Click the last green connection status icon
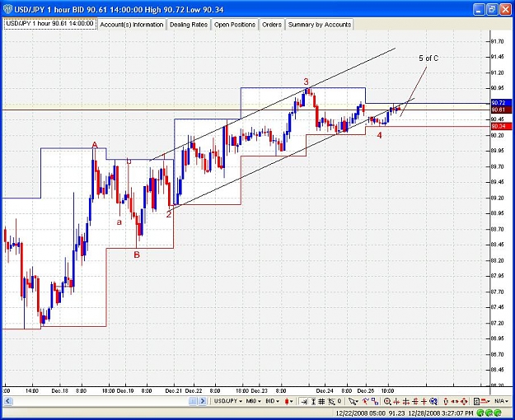515x420 pixels. pyautogui.click(x=498, y=413)
